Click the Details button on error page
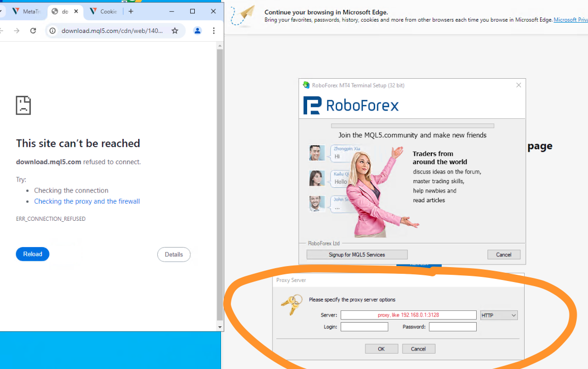 pos(174,254)
